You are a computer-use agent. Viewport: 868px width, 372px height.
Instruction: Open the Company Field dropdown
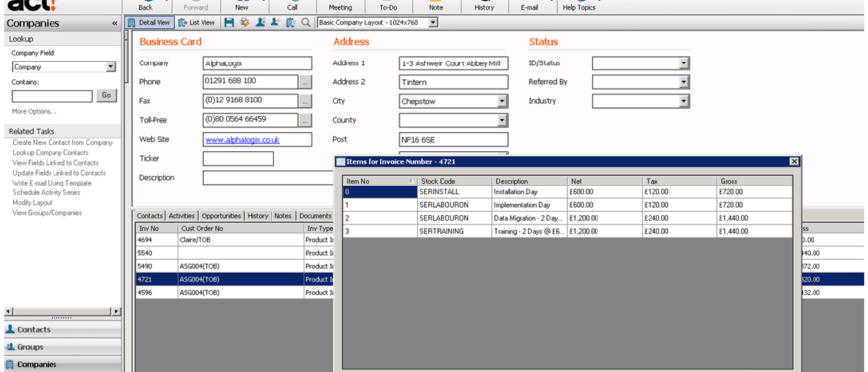coord(111,67)
